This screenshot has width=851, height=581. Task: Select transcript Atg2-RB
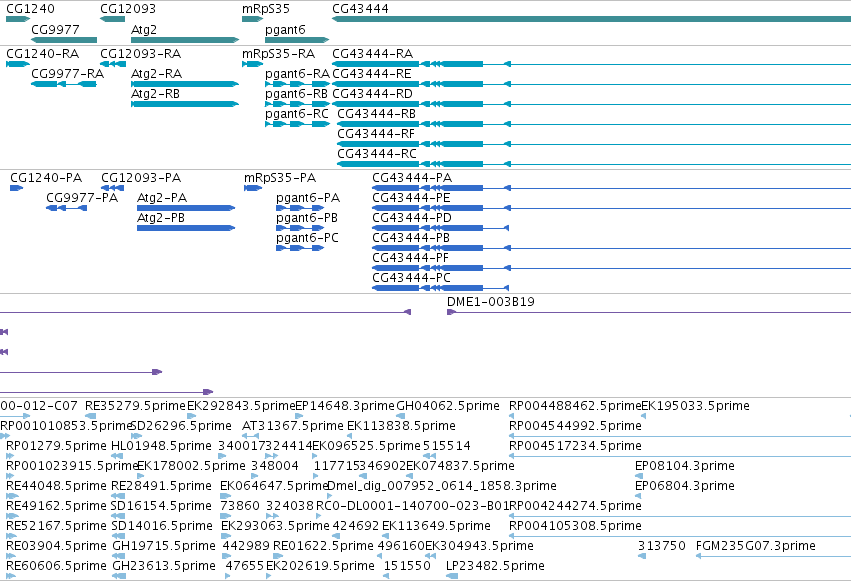coord(155,93)
